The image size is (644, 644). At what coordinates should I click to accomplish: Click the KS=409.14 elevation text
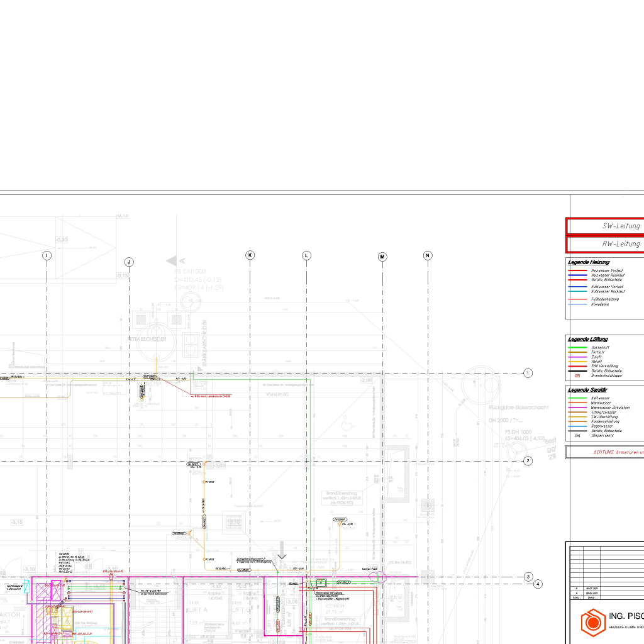pos(199,287)
